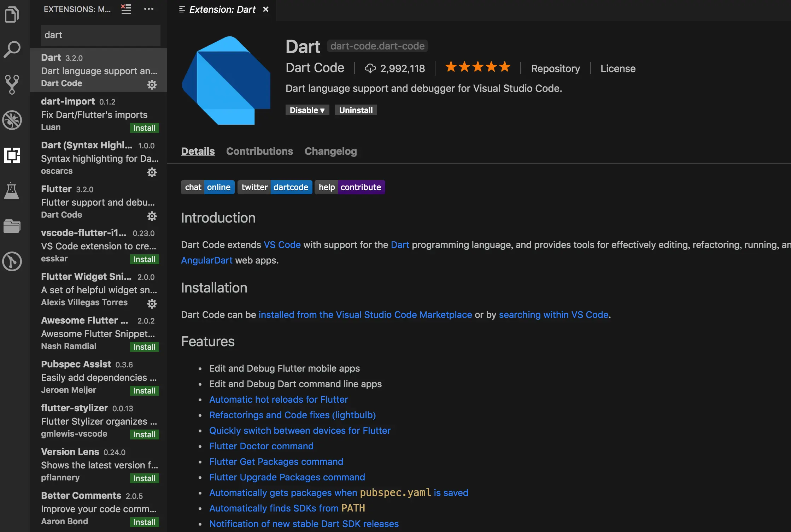Clear extensions search results icon
Image resolution: width=791 pixels, height=532 pixels.
point(126,9)
